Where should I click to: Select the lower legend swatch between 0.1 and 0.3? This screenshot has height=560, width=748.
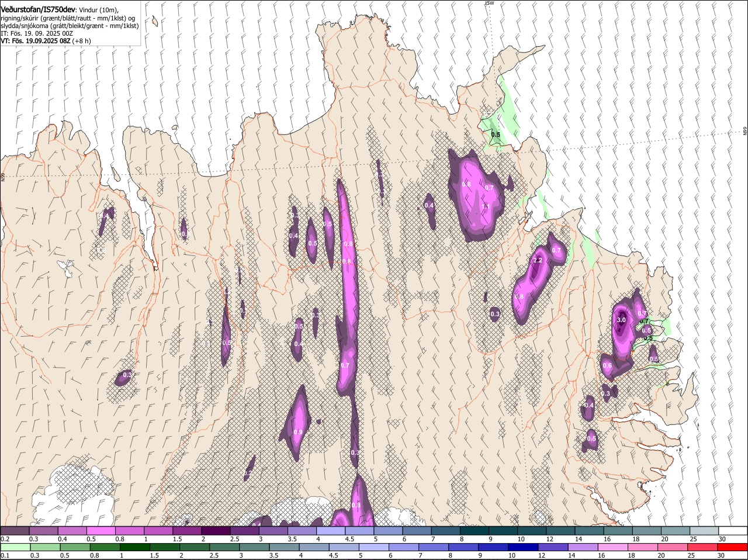tap(15, 547)
